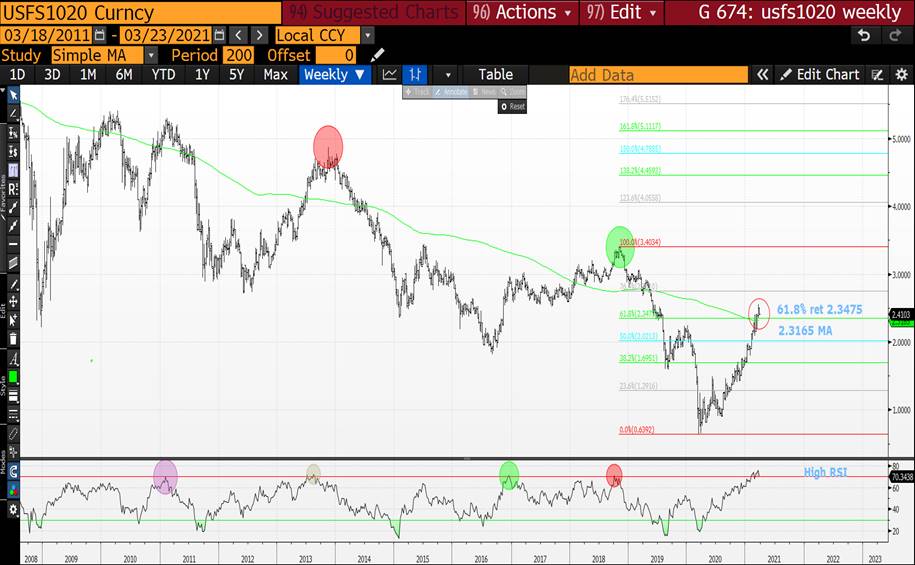Expand the Simple MA study dropdown

(x=151, y=55)
